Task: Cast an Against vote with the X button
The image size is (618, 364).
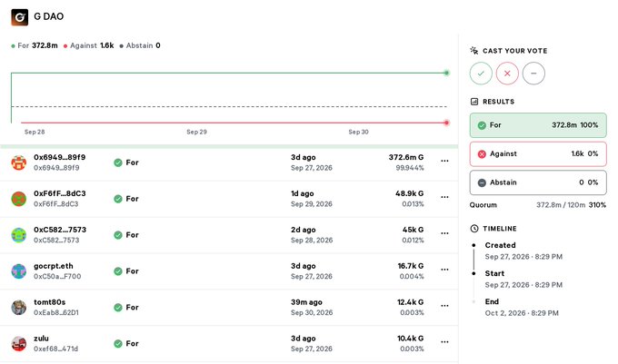Action: (507, 74)
